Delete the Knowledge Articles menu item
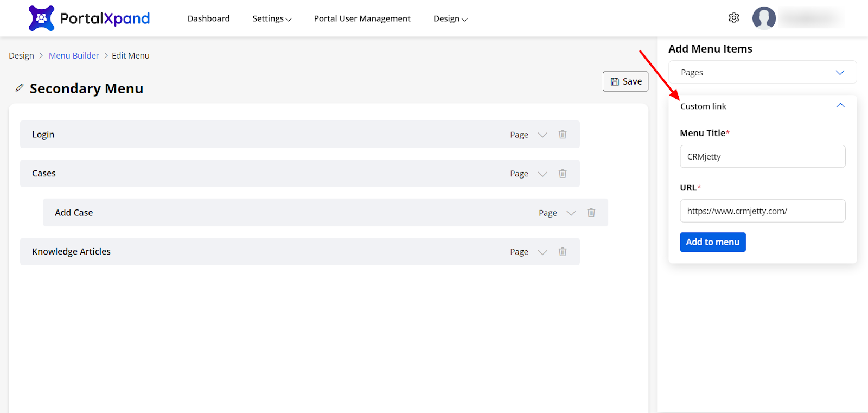 click(563, 252)
